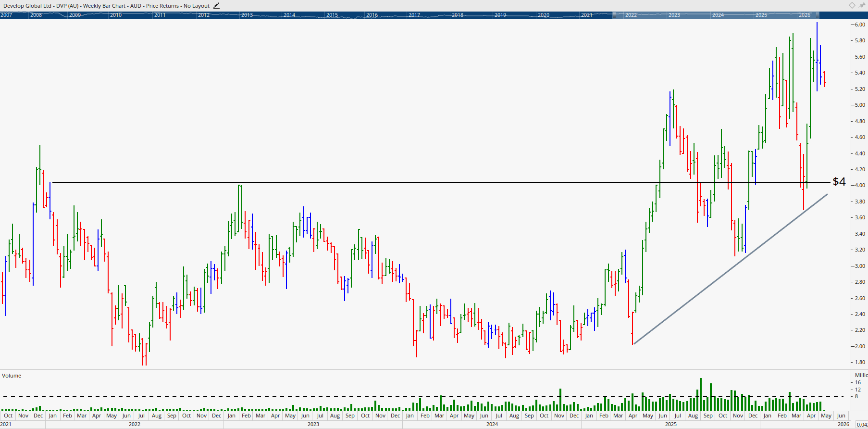
Task: Click the 2022 year label on the bottom axis
Action: click(x=135, y=424)
